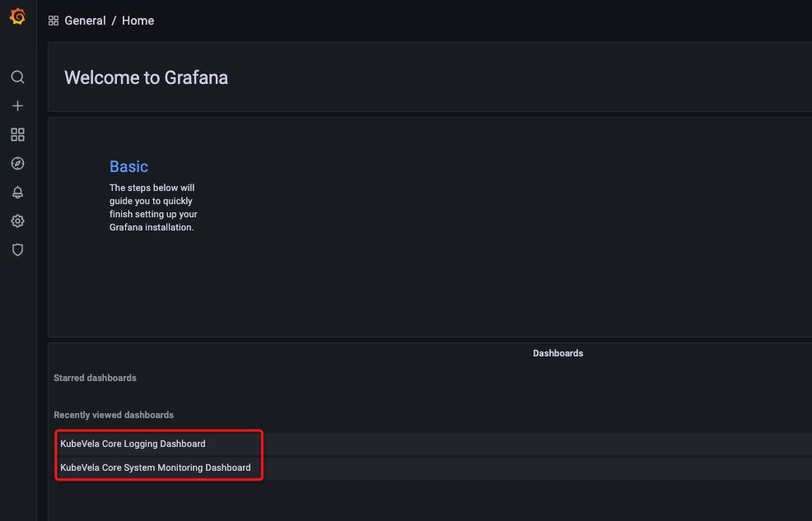Click the Create plus icon
Image resolution: width=812 pixels, height=521 pixels.
pyautogui.click(x=17, y=106)
